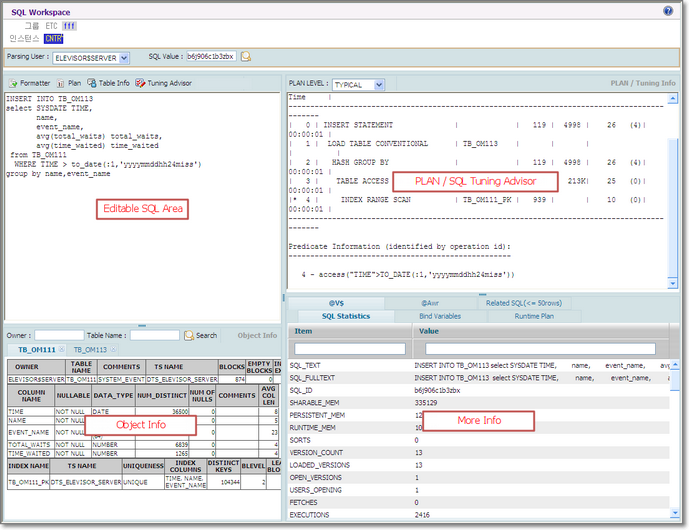Click the Item column header
The image size is (689, 530).
pyautogui.click(x=350, y=331)
